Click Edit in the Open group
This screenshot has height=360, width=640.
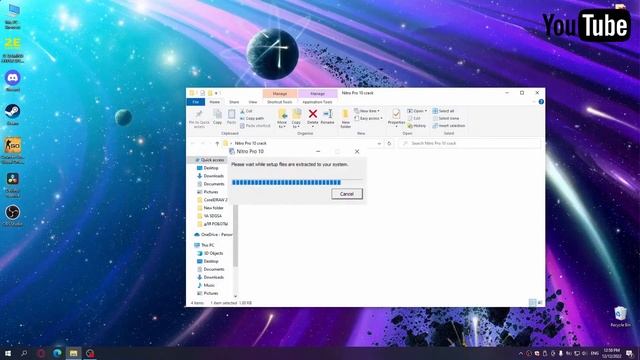click(414, 118)
